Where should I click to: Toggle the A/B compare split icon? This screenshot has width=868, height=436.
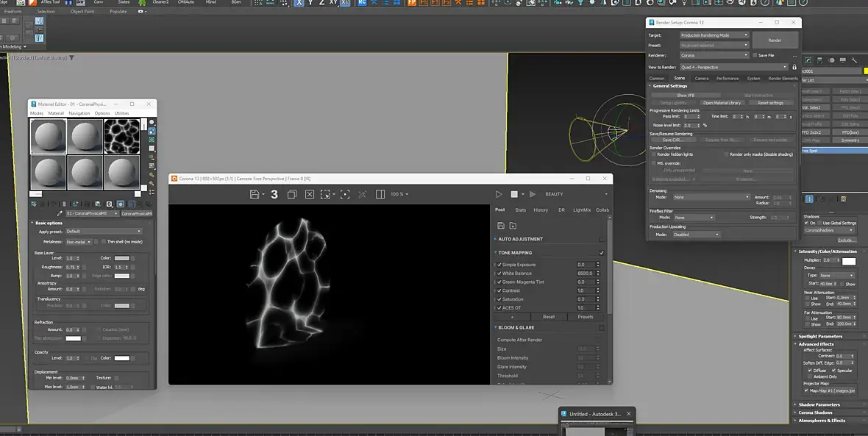(x=380, y=194)
